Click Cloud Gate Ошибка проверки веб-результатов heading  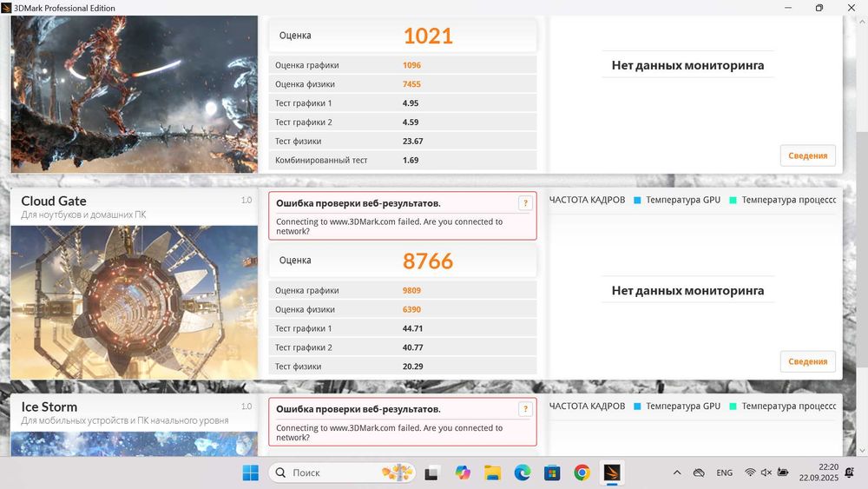tap(358, 203)
